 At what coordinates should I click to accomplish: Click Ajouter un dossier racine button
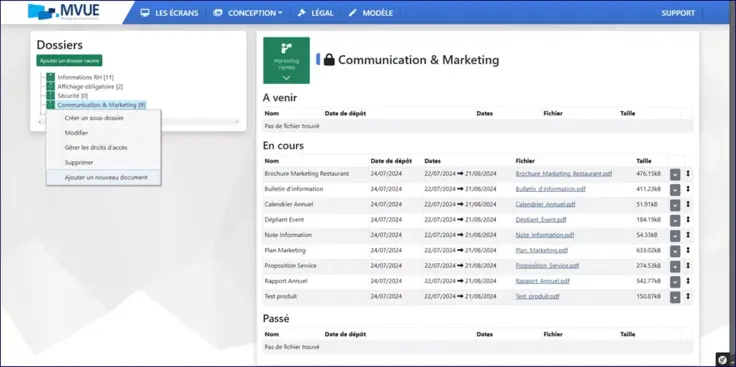click(x=69, y=61)
